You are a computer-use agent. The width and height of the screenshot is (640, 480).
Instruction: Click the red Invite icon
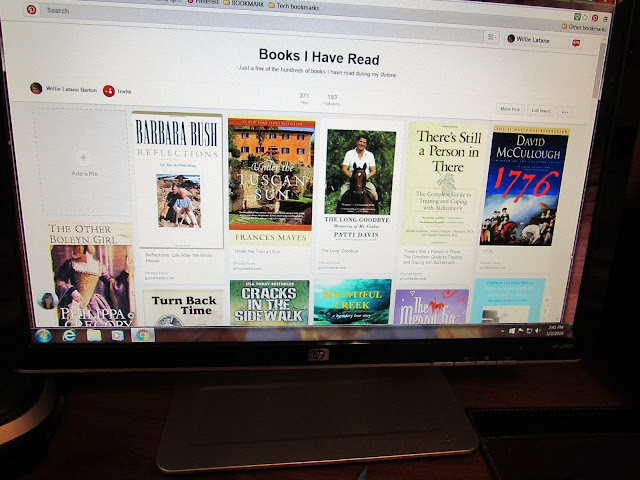pyautogui.click(x=109, y=91)
